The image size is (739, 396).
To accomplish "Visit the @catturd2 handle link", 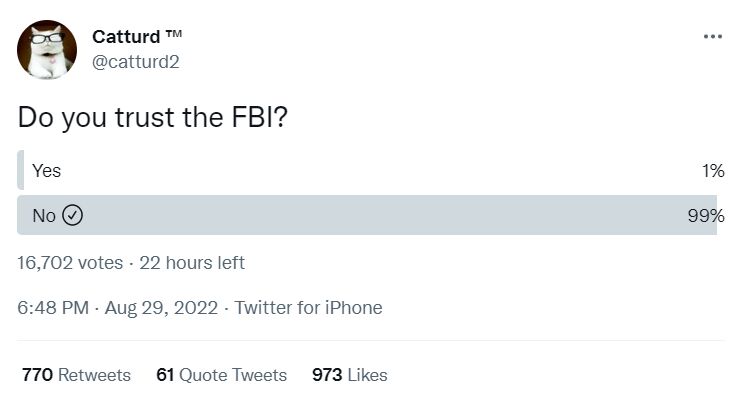I will coord(136,62).
